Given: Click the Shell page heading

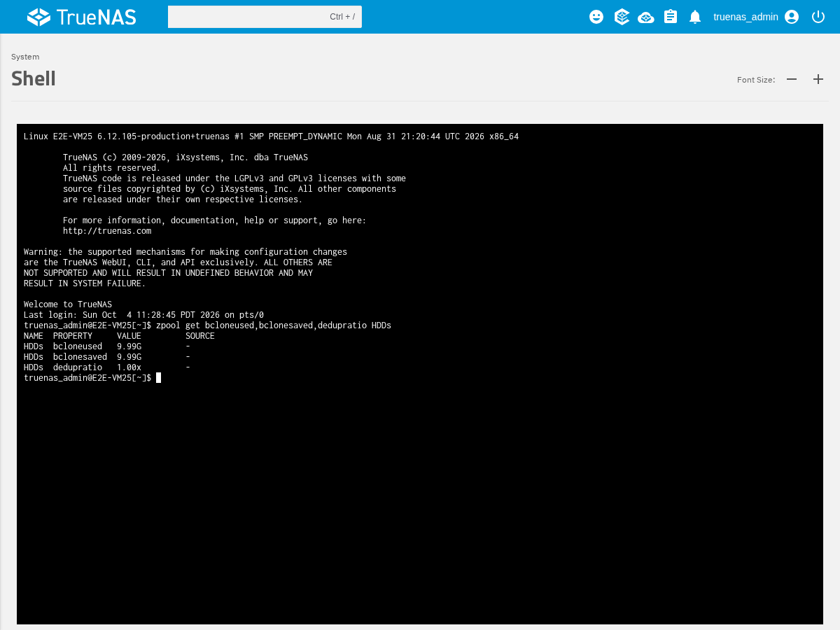Looking at the screenshot, I should 34,78.
